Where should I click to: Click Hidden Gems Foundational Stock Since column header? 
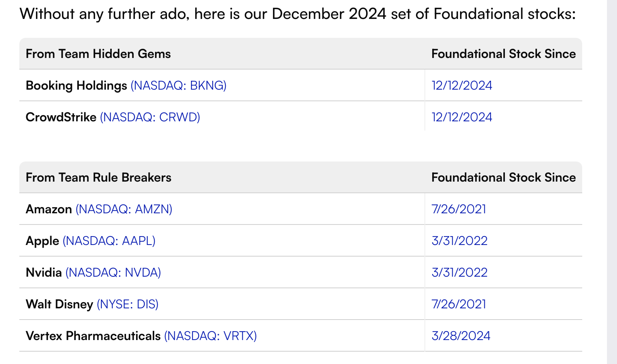[503, 54]
